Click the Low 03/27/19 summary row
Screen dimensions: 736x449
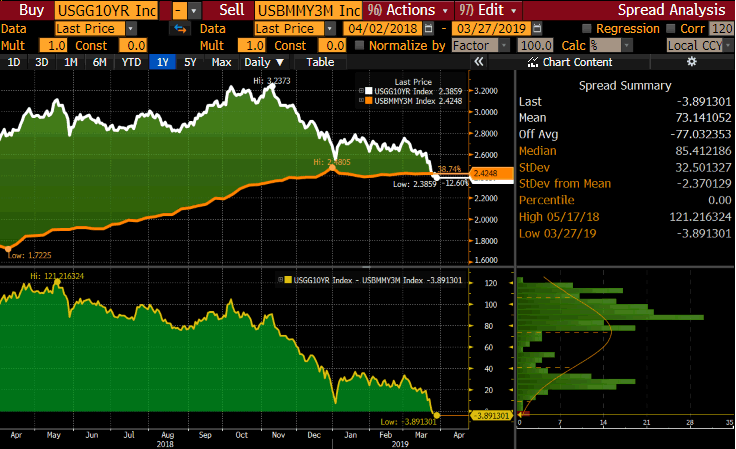coord(625,233)
